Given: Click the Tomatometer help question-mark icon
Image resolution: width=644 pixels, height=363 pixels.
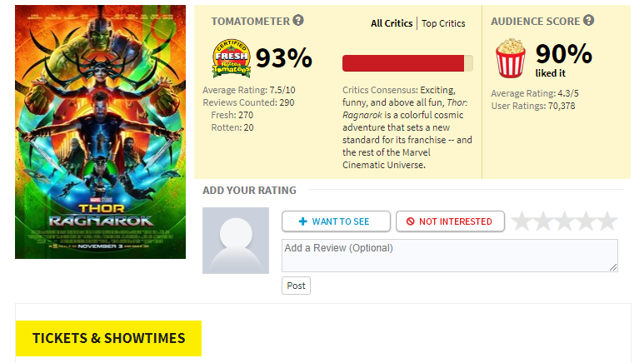Looking at the screenshot, I should [x=298, y=21].
